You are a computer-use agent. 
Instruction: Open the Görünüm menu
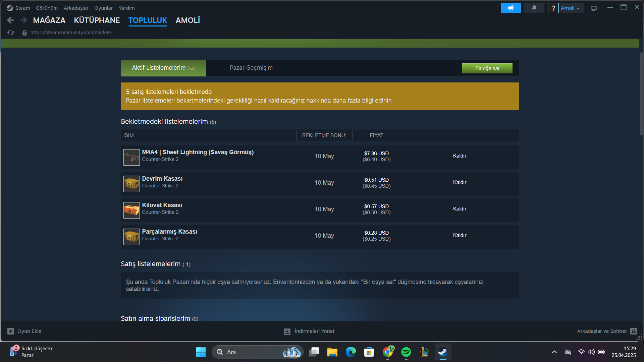point(47,8)
